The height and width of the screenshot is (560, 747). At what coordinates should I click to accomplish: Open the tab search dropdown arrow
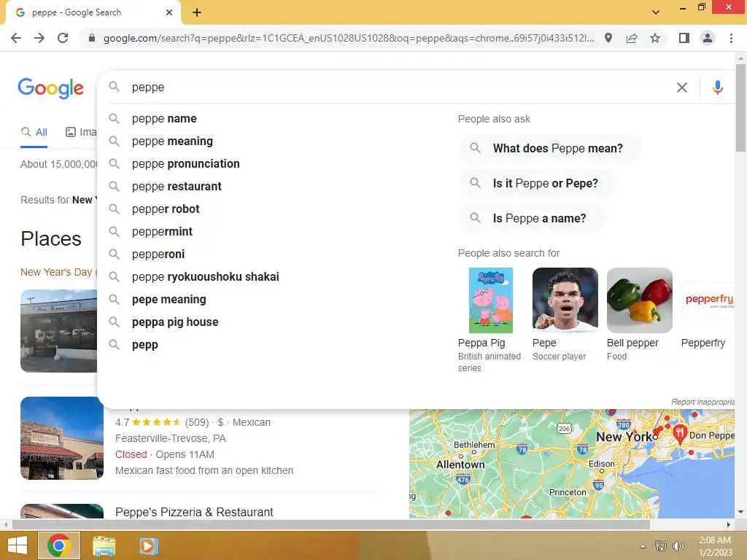[656, 12]
